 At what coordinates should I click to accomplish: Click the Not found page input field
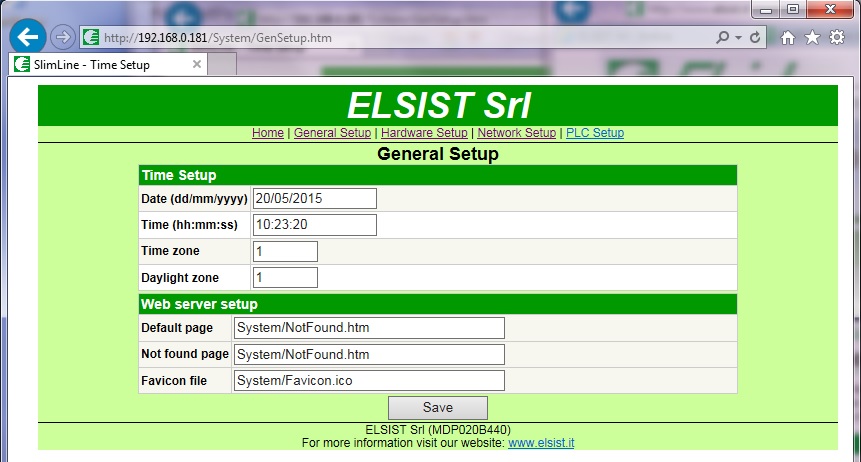click(x=369, y=354)
